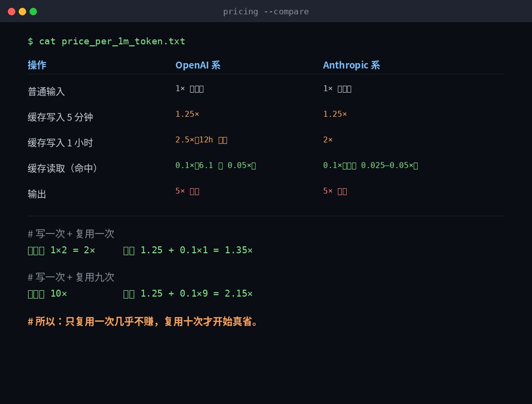Click Anthropic's 0.1× cache read value with 0.025–0.05×
532x404 pixels.
pos(370,165)
